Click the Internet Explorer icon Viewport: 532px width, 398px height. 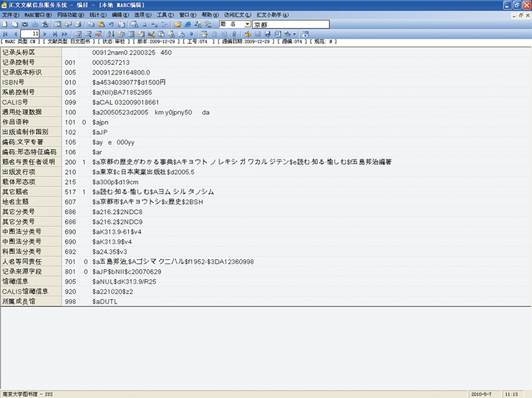[x=188, y=25]
